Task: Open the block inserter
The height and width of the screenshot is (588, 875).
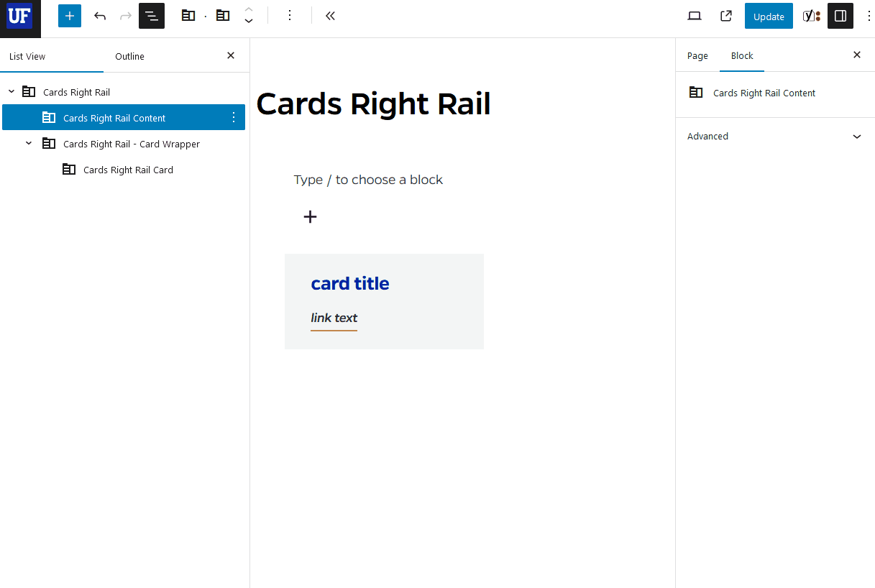Action: point(69,15)
